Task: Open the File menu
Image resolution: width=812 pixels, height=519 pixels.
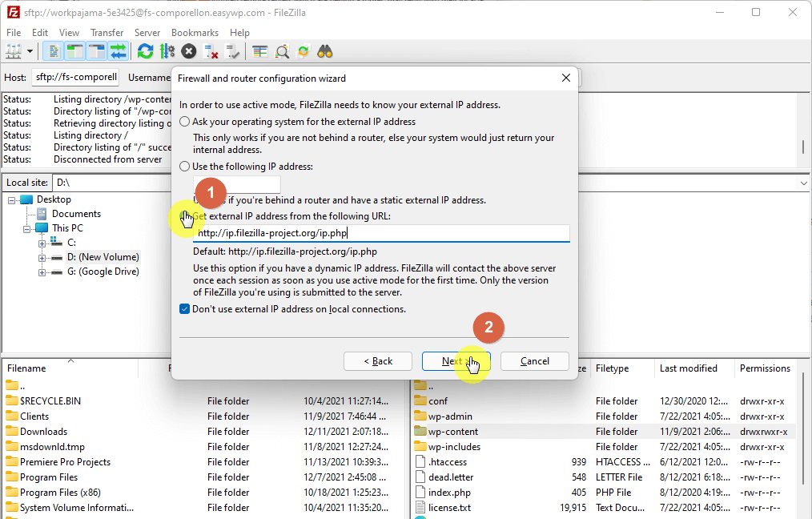Action: coord(14,33)
